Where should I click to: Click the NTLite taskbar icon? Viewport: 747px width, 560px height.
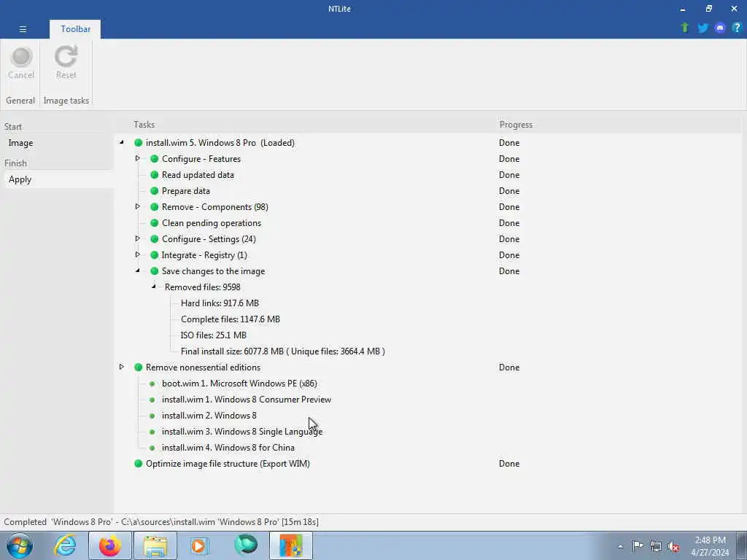click(291, 545)
